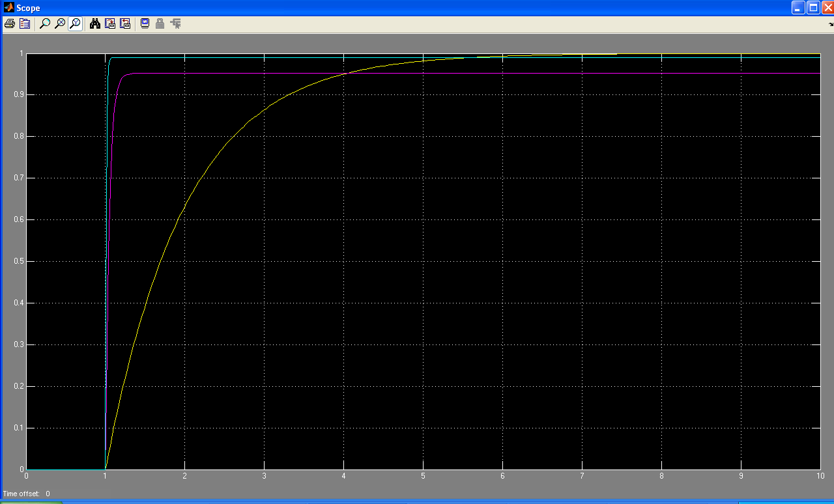Viewport: 834px width, 504px height.
Task: Click the y-axis label 0.9
Action: [x=18, y=95]
